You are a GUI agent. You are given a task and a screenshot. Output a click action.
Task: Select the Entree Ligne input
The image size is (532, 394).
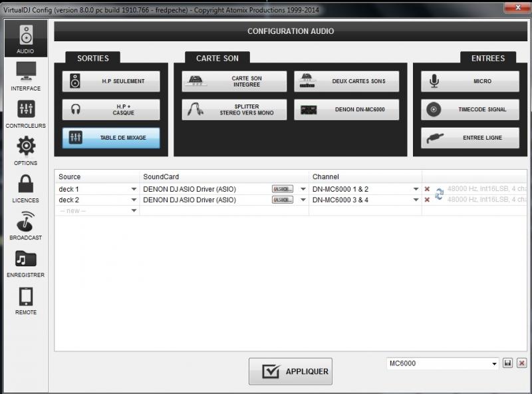(470, 138)
